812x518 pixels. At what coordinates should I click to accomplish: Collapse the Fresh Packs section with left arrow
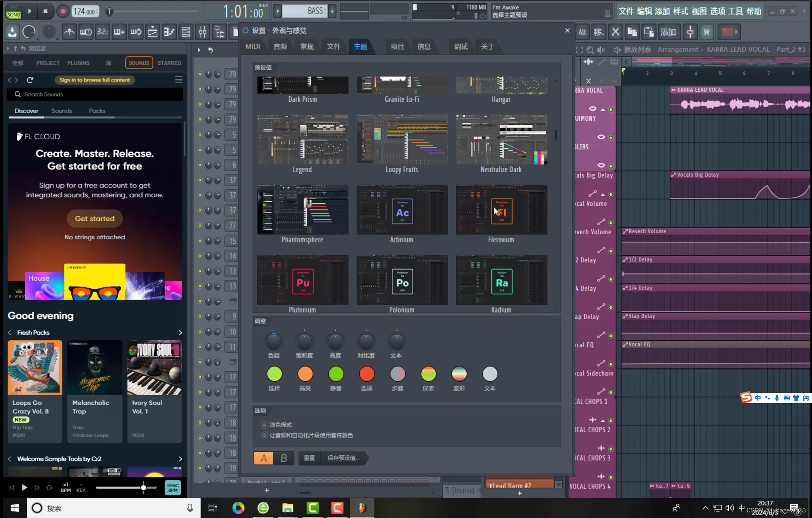10,333
